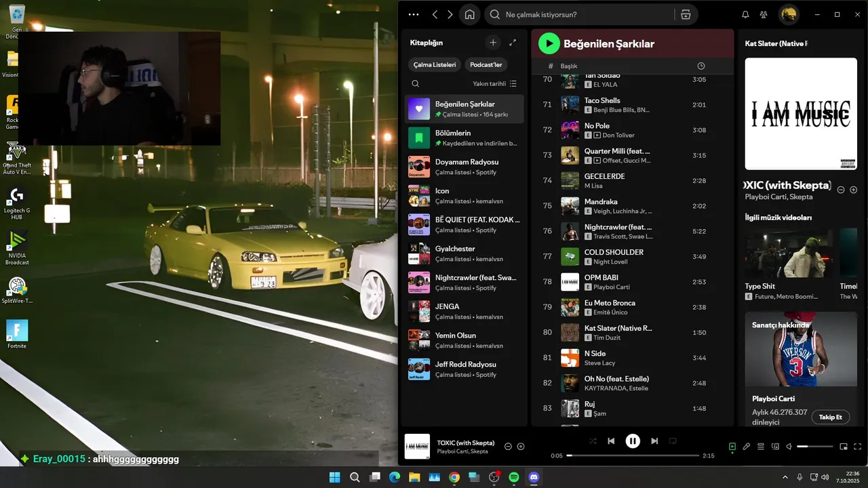Toggle the Now Playing view
The width and height of the screenshot is (868, 488).
coord(732,447)
